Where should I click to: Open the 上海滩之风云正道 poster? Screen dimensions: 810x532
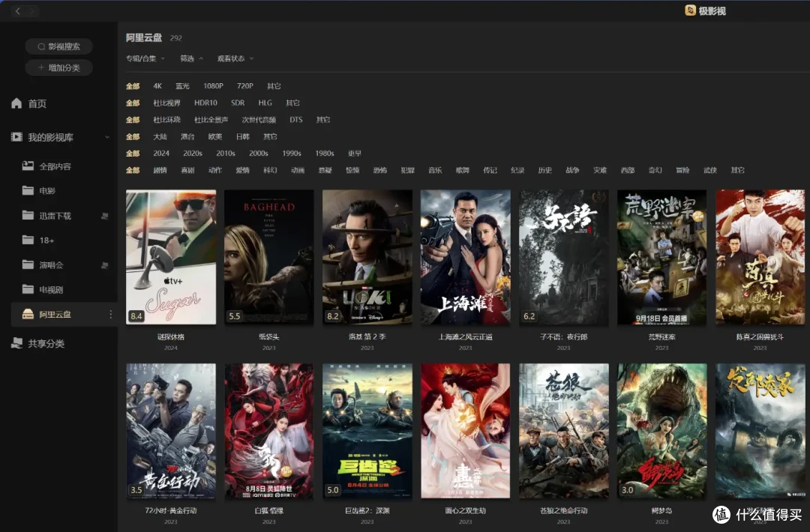pos(466,257)
